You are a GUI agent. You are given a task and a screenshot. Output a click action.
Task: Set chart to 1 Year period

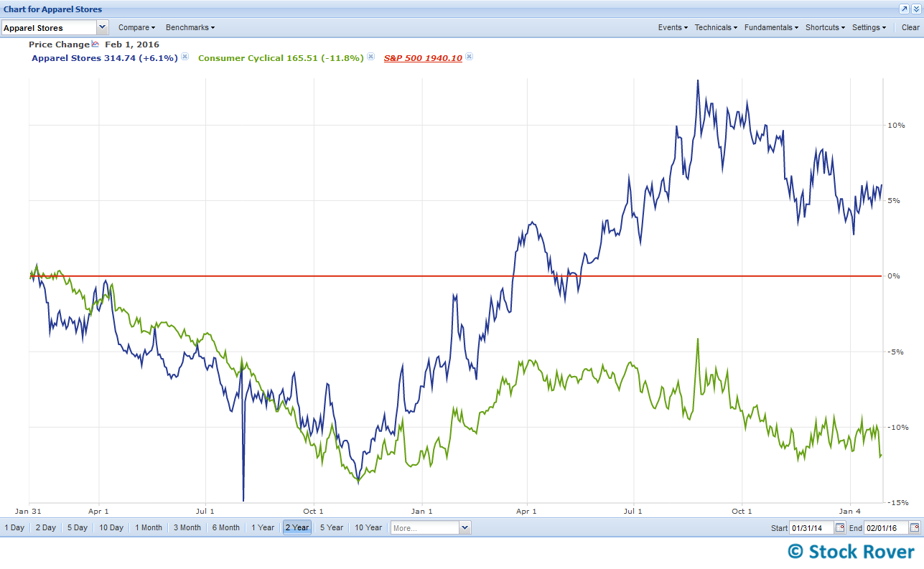pyautogui.click(x=263, y=527)
